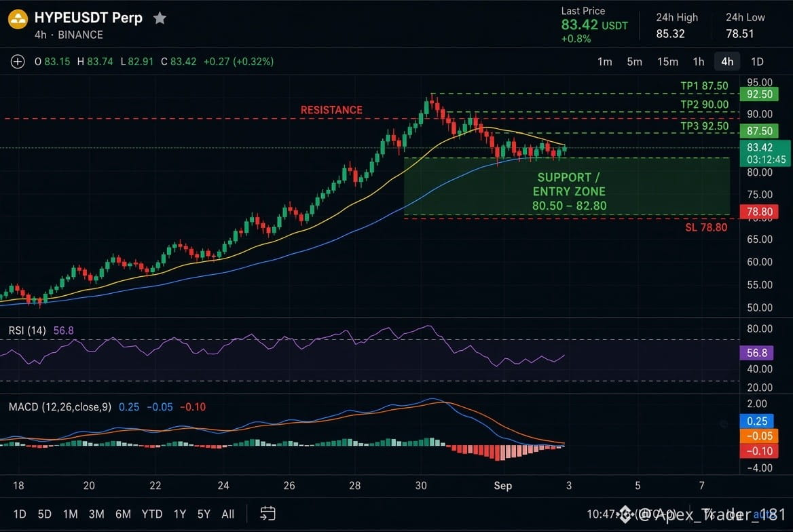Select the 5m timeframe
793x532 pixels.
(x=634, y=62)
